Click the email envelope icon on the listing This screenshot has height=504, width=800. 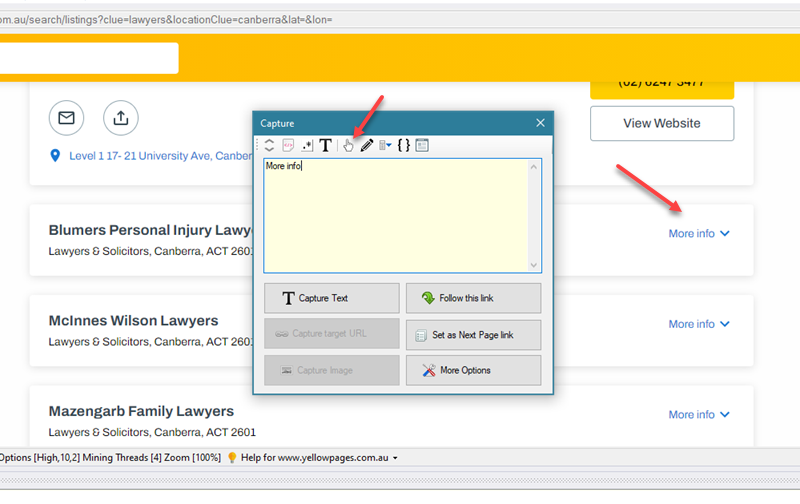point(66,118)
